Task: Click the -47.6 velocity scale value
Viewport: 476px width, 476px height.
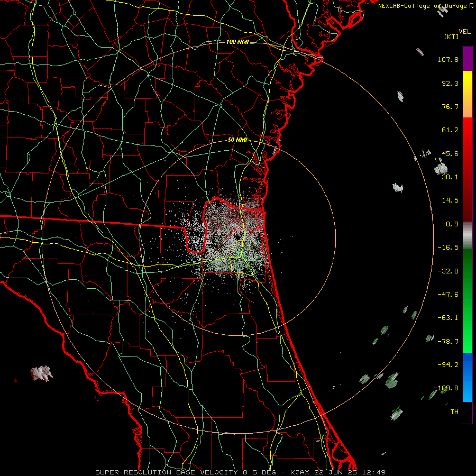Action: (x=448, y=295)
